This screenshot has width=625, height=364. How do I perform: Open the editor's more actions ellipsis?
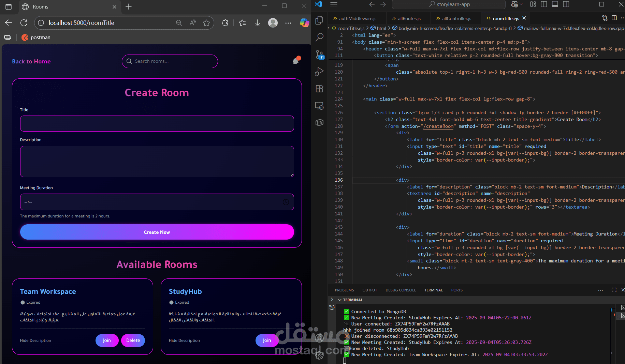coord(623,18)
